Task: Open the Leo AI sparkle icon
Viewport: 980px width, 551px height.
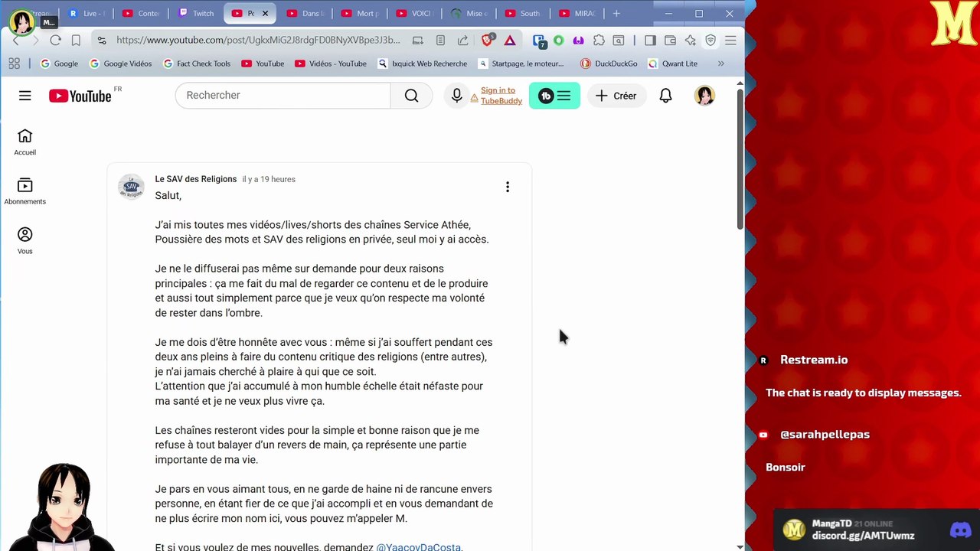Action: [691, 41]
